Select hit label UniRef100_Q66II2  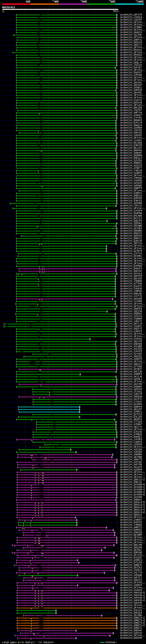coord(131,45)
